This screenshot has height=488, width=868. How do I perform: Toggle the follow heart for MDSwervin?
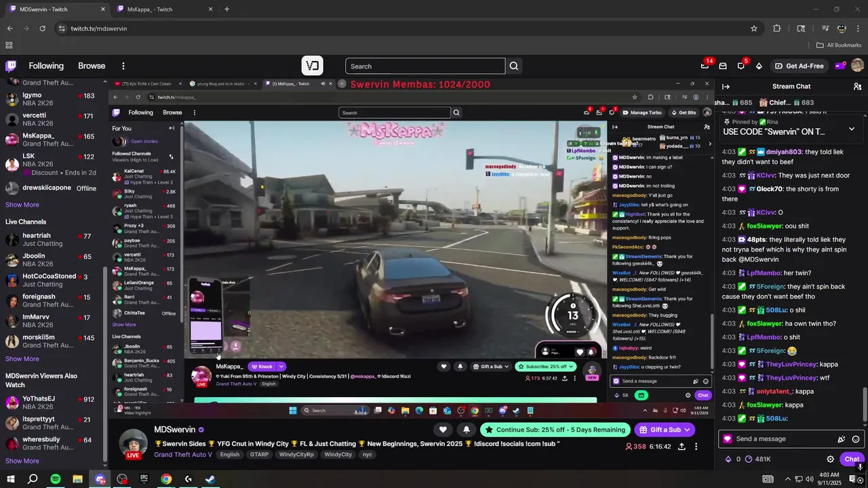[443, 430]
